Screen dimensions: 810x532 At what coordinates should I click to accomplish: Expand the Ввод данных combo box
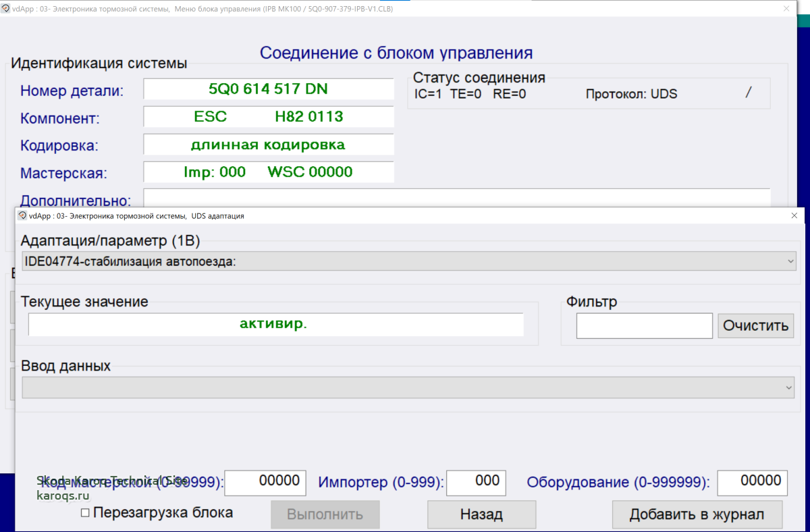point(789,388)
